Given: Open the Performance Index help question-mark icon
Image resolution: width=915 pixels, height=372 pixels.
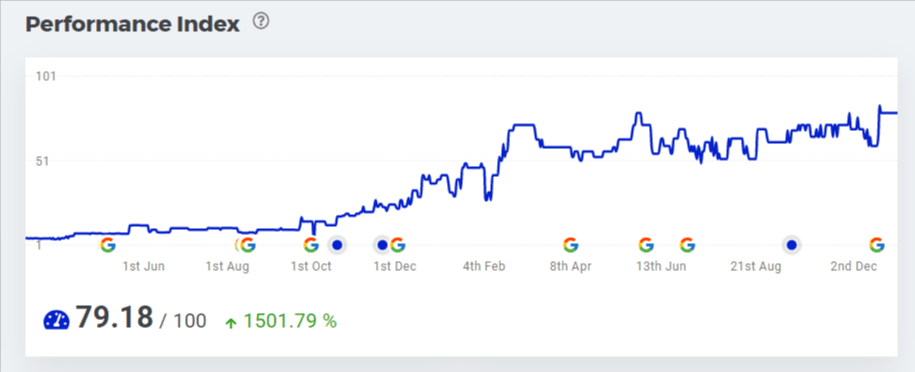Looking at the screenshot, I should point(261,22).
